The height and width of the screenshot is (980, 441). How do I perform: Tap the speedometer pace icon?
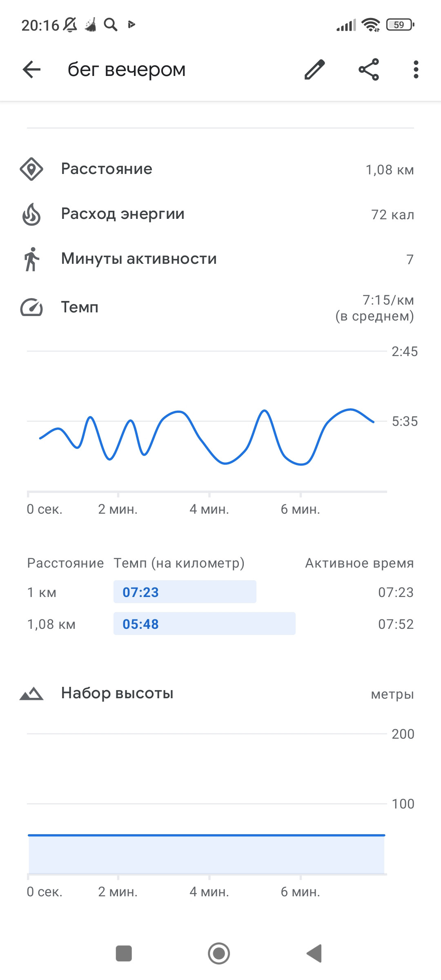click(x=31, y=307)
